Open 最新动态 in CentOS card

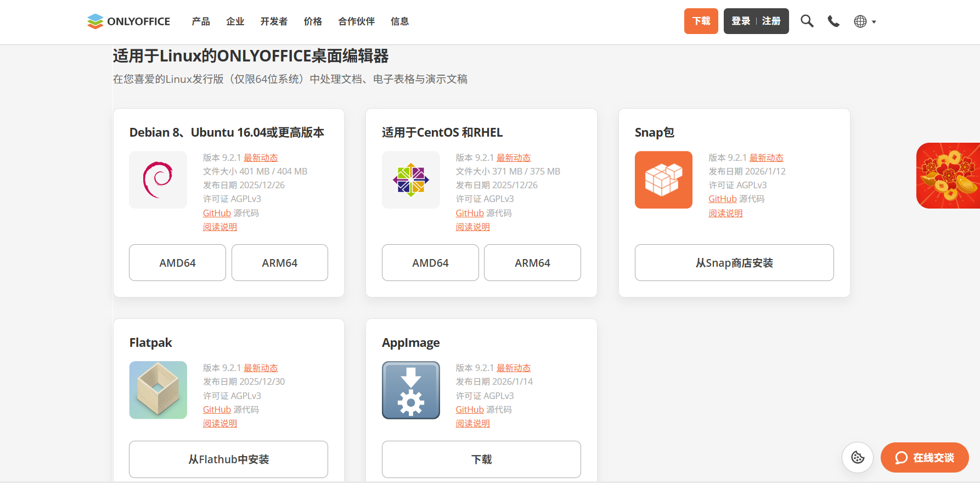coord(514,158)
